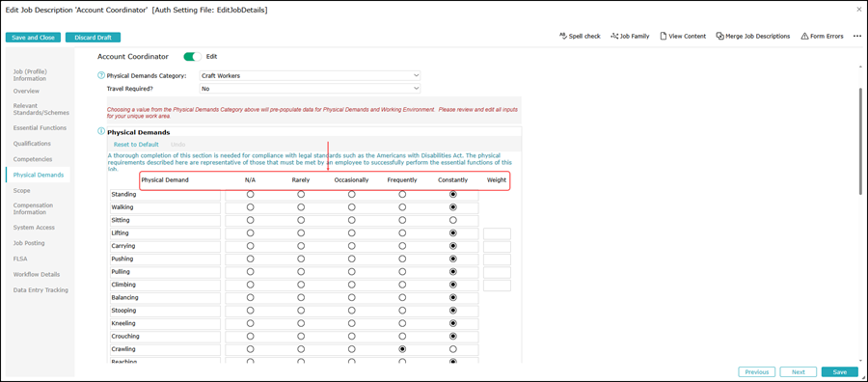
Task: Open the Physical Demands Category dropdown
Action: (x=310, y=76)
